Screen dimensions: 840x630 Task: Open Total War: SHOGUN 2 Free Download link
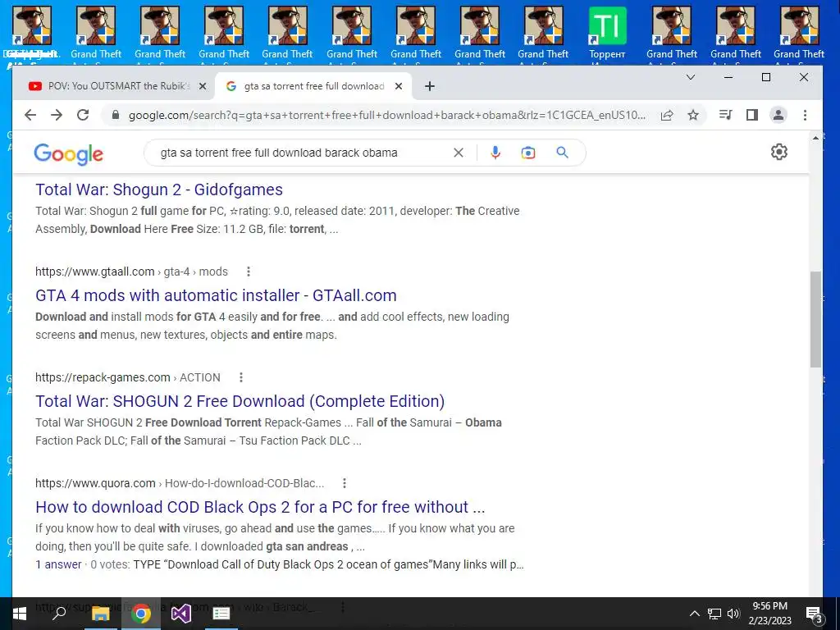pyautogui.click(x=240, y=401)
